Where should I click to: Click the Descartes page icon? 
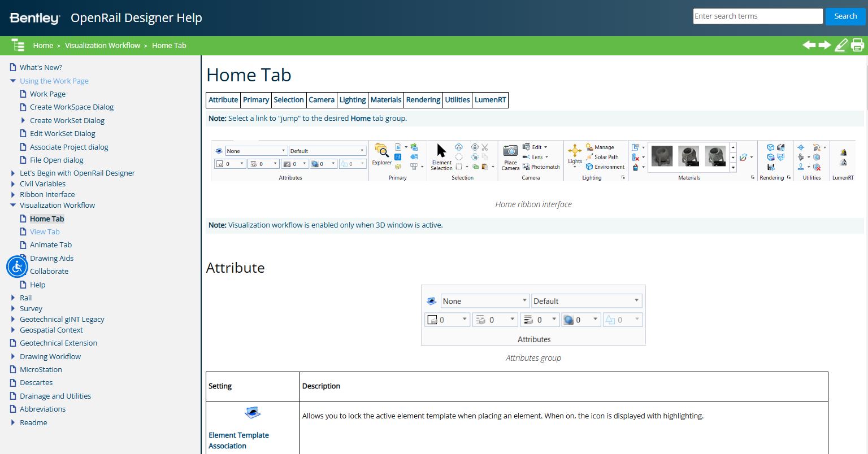point(13,382)
